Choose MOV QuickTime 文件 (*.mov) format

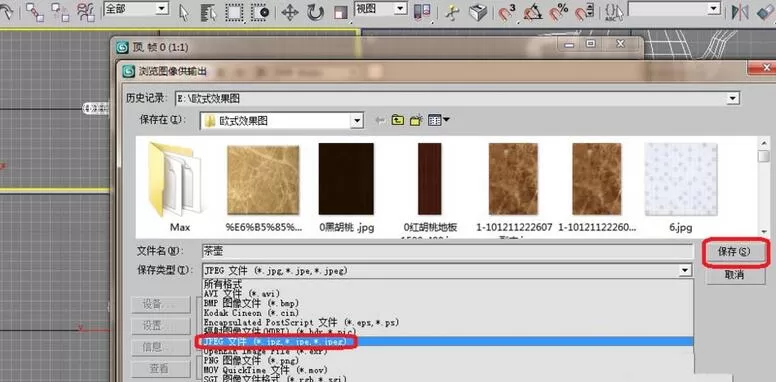coord(265,370)
